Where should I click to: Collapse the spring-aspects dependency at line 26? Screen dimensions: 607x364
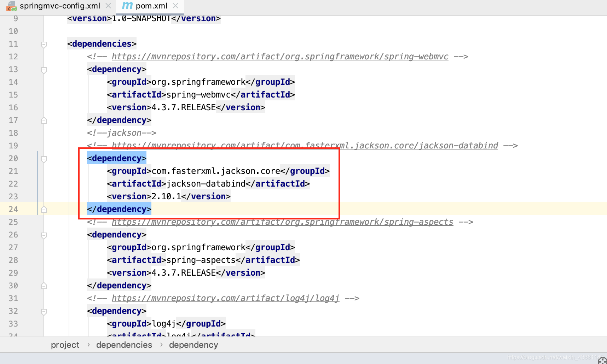[x=44, y=235]
